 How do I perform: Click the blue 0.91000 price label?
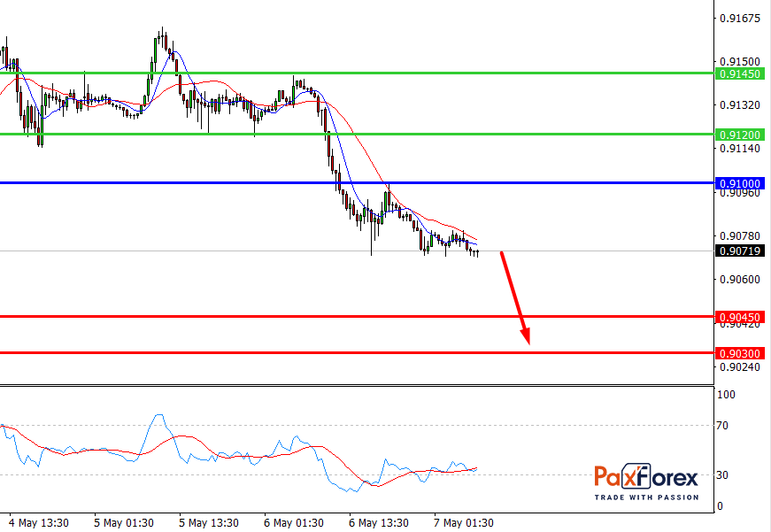740,183
